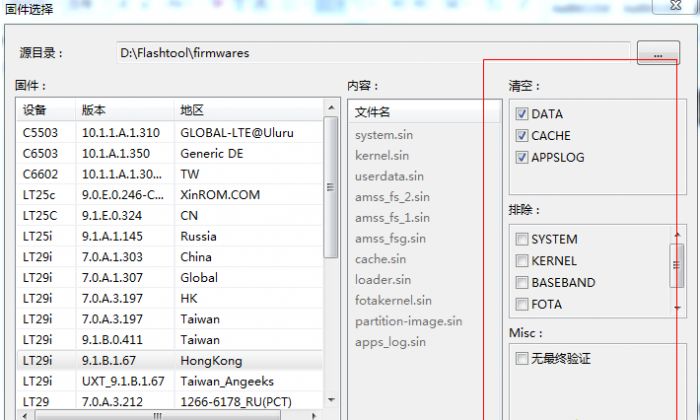Viewport: 700px width, 420px height.
Task: Select LT29i 9.1.B.0.411 Taiwan row
Action: coord(169,340)
